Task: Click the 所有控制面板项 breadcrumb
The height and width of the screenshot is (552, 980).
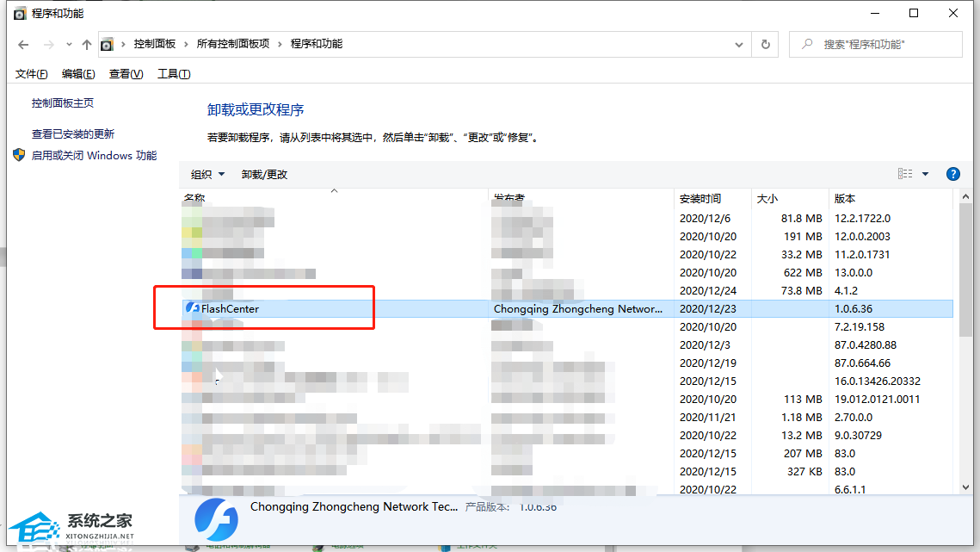Action: (232, 44)
